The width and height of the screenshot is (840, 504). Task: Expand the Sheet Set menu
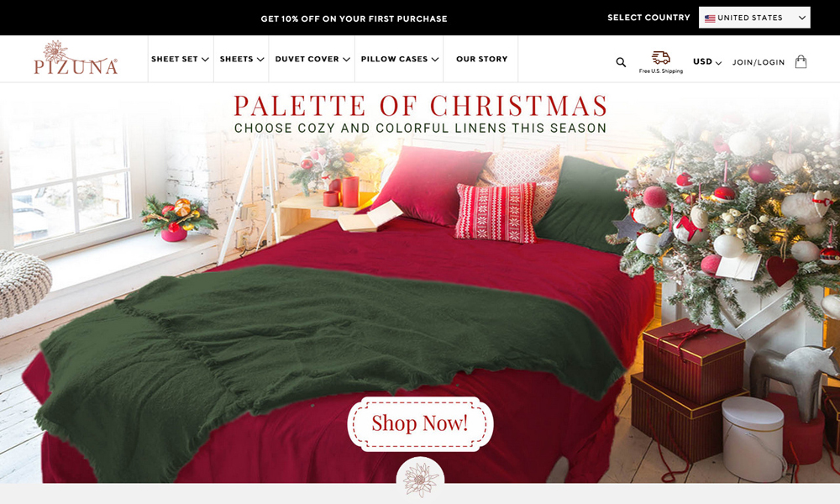180,59
